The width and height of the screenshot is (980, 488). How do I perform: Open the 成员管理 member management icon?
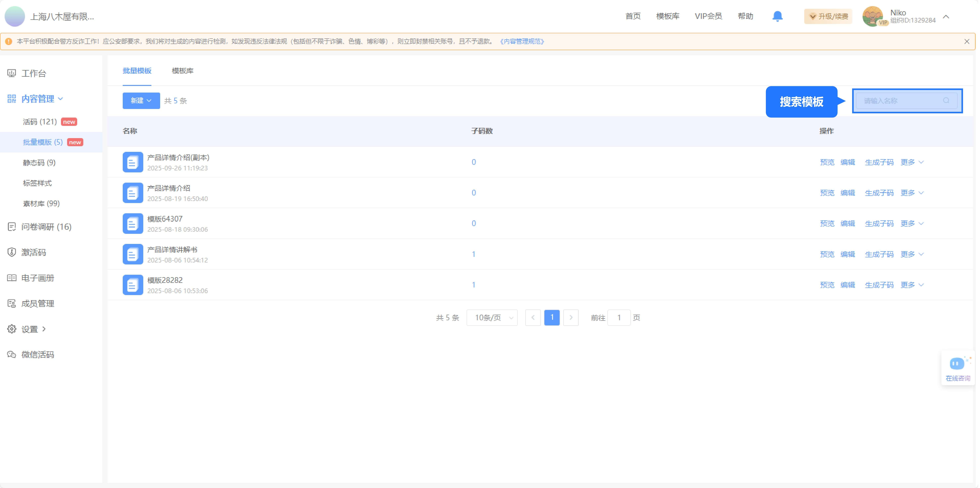(11, 303)
